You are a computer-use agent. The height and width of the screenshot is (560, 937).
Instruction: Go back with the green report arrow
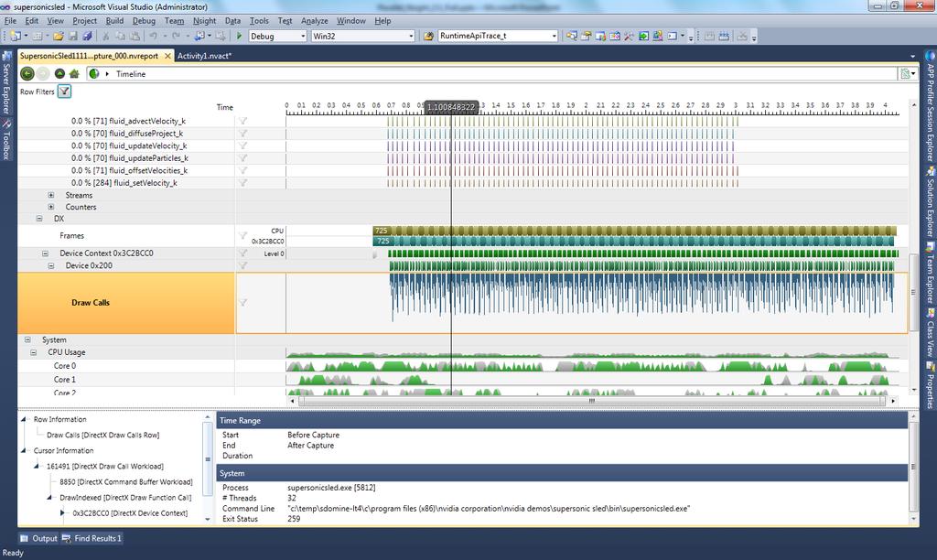pos(27,73)
